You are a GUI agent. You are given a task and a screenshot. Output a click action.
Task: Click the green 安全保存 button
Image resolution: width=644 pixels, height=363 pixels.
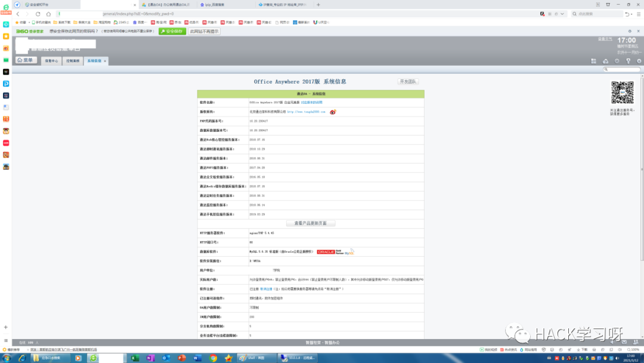click(172, 31)
